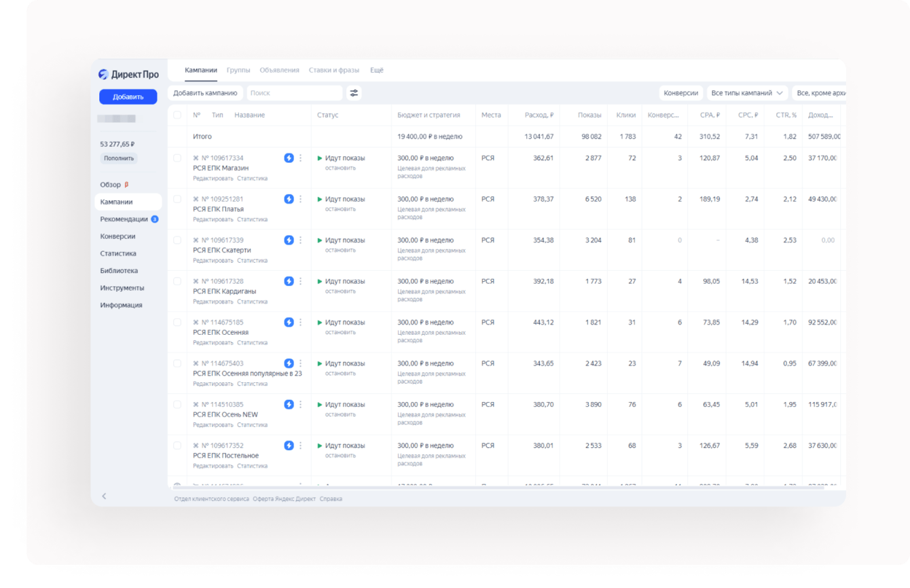Open the Справка link in the footer

coord(331,499)
